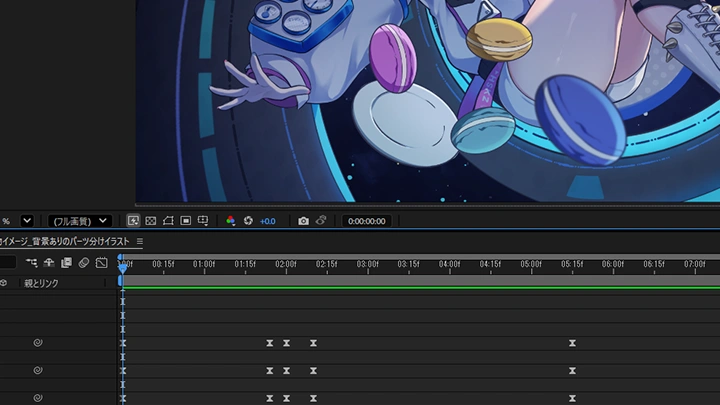The width and height of the screenshot is (720, 405).
Task: Click the show snapshot icon
Action: [321, 221]
